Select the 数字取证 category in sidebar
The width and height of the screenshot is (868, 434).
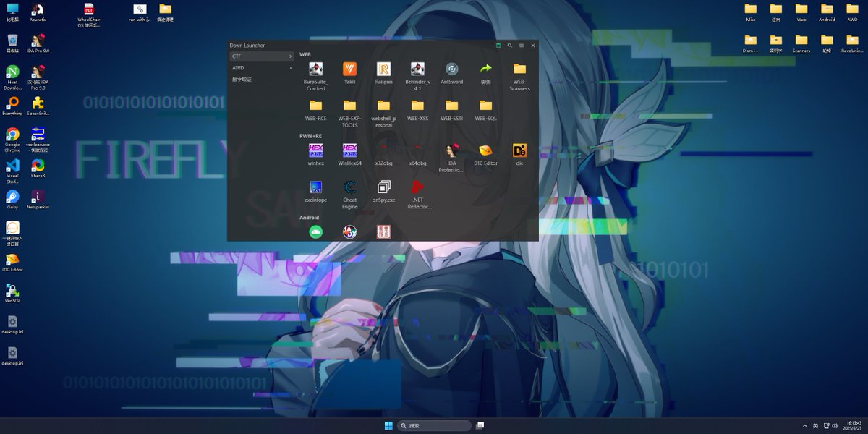click(x=261, y=80)
